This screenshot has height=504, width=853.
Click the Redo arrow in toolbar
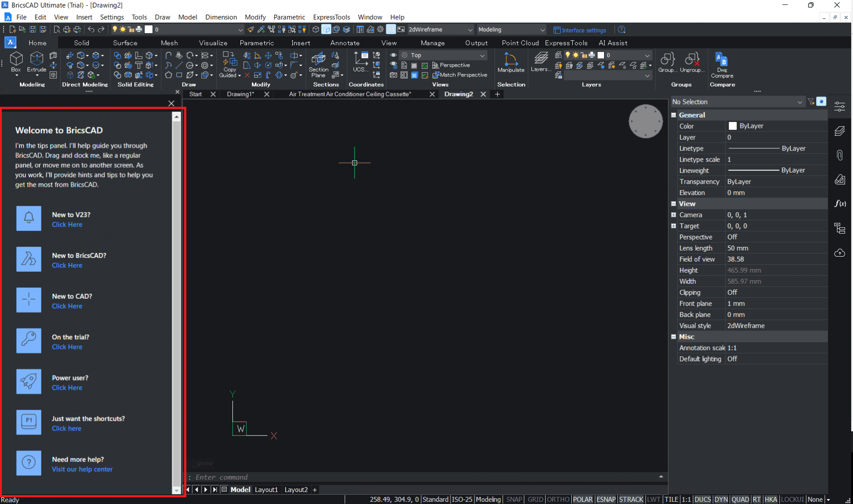101,29
